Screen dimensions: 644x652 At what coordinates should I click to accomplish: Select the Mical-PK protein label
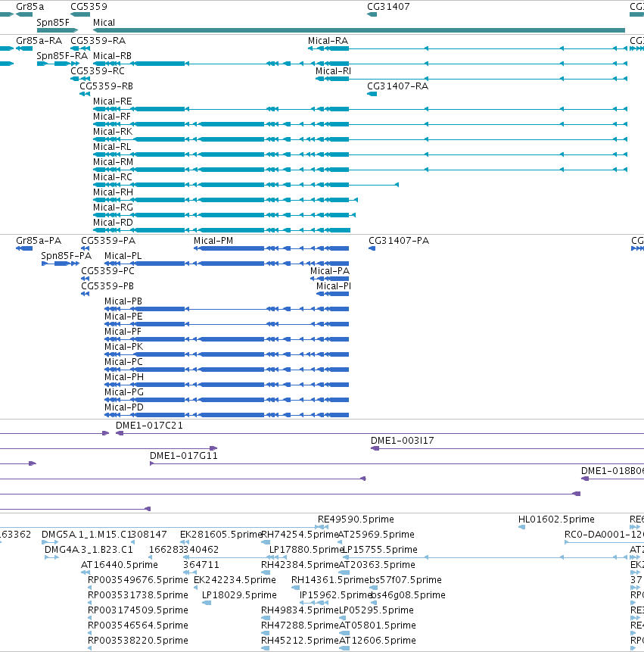[x=124, y=347]
